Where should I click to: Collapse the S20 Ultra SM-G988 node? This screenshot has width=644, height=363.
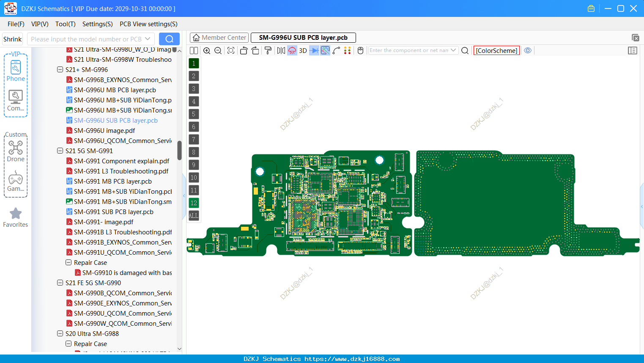coord(60,333)
